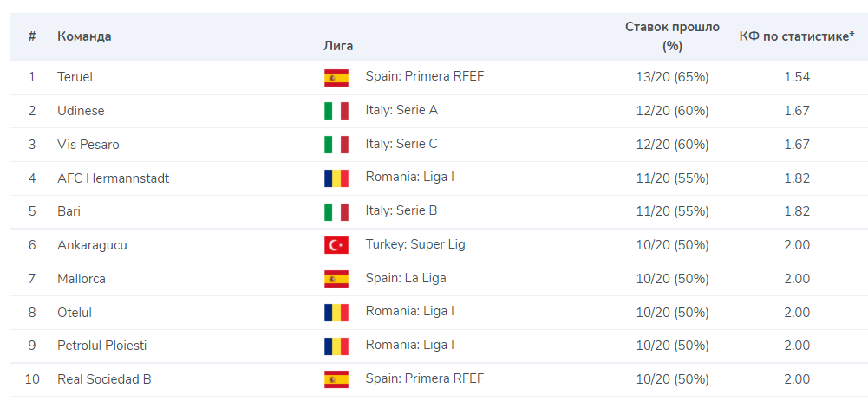
Task: Open the Italy: Serie A league link
Action: pyautogui.click(x=401, y=110)
